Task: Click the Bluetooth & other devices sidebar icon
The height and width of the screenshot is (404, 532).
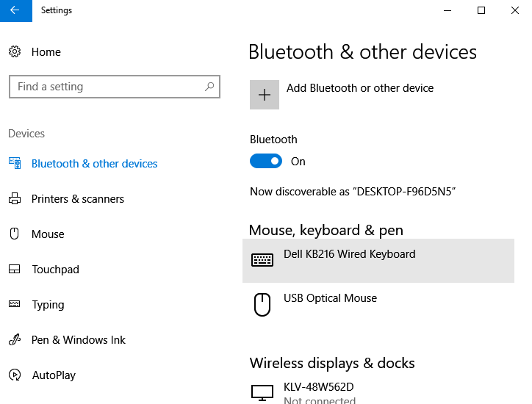Action: coord(15,163)
